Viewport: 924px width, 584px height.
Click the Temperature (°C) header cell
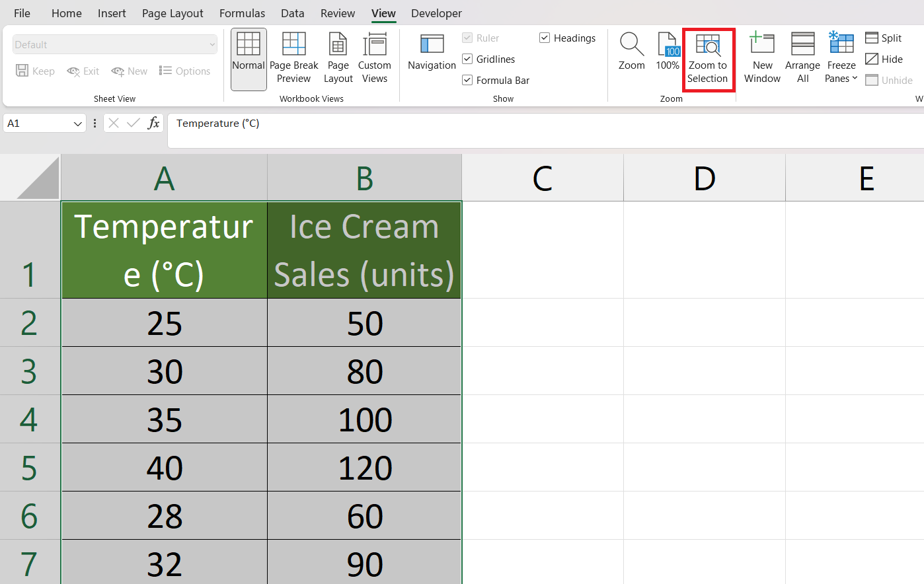click(165, 250)
